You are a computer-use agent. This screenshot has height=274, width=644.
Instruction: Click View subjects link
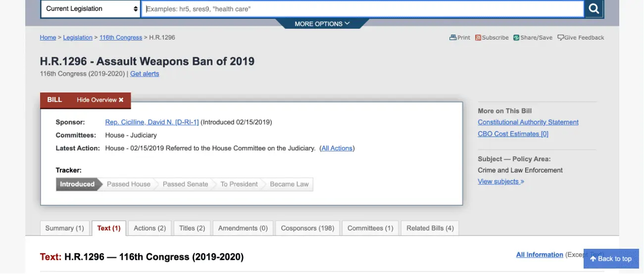(x=501, y=182)
